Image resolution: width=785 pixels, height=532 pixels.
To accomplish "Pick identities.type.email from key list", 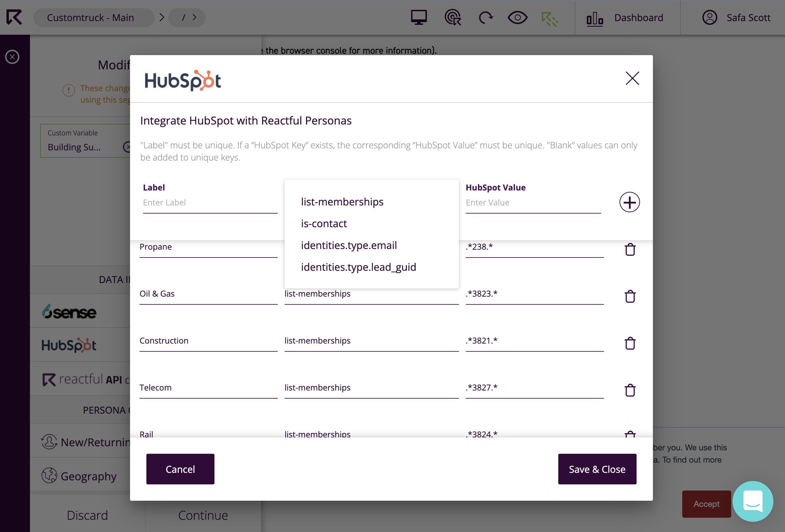I will point(349,245).
